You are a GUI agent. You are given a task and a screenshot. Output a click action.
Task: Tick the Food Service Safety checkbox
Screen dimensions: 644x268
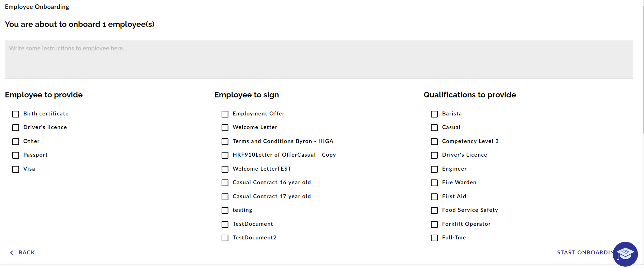434,210
